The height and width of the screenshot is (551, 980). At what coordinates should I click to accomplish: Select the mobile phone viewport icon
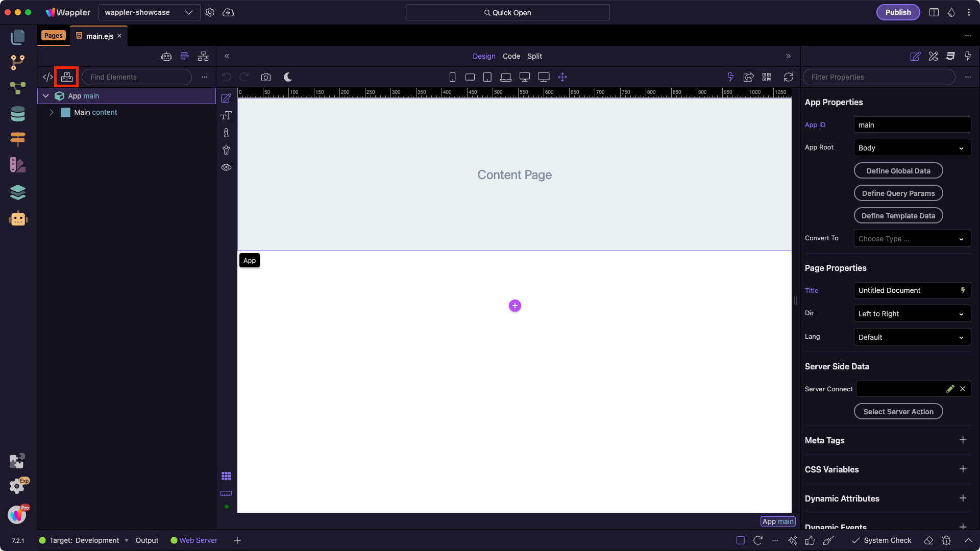click(x=452, y=77)
